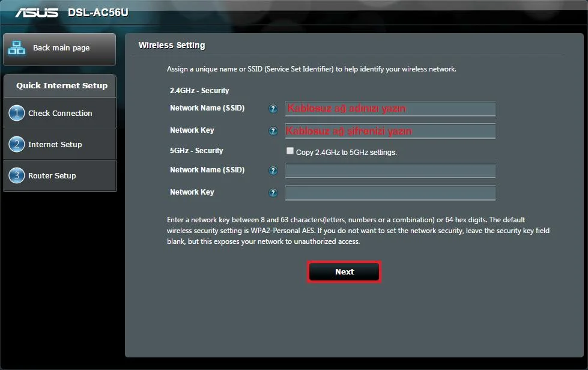The width and height of the screenshot is (588, 370).
Task: Click the ASUS logo in the header
Action: pos(37,13)
